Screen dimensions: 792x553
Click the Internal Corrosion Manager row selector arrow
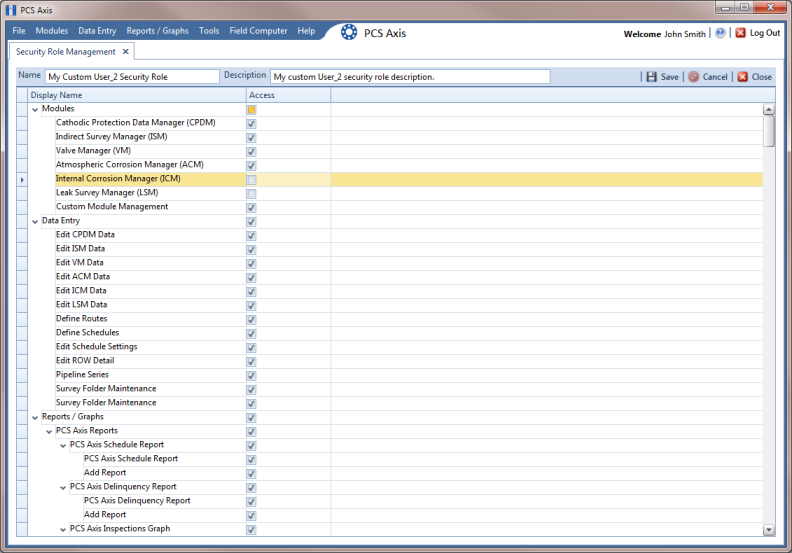coord(22,180)
